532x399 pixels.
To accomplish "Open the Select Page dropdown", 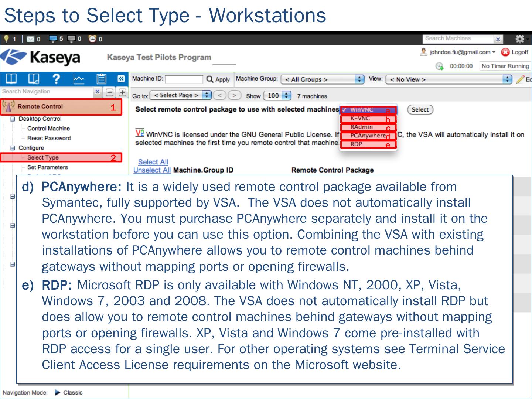I will (x=181, y=95).
